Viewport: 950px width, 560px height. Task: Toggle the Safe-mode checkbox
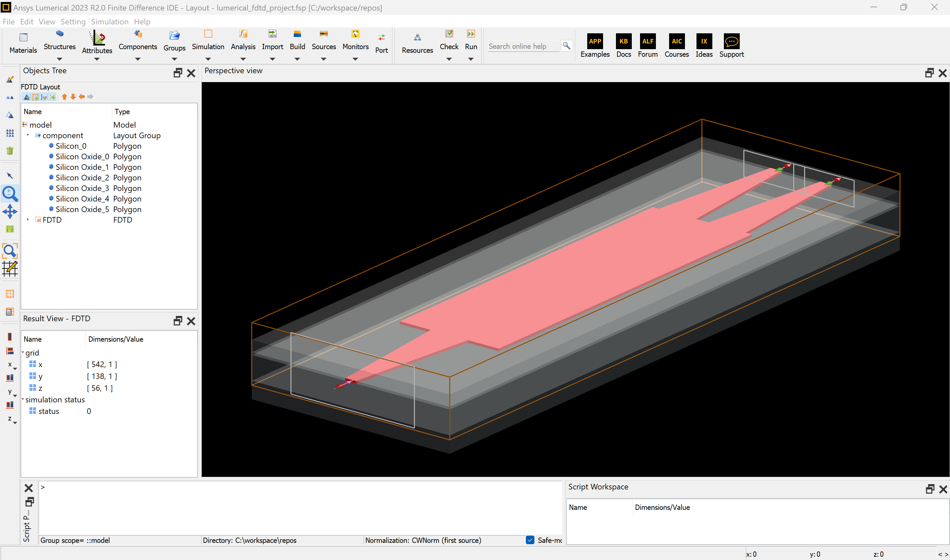pos(530,540)
